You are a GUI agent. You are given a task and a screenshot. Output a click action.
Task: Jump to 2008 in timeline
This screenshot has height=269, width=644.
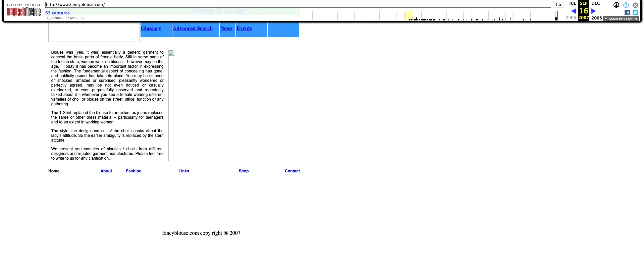596,18
